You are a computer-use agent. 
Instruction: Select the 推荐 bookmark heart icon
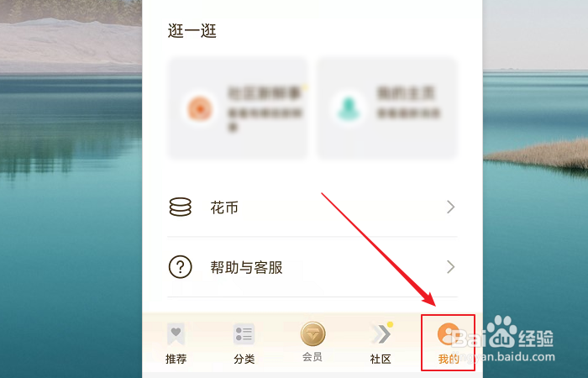pyautogui.click(x=176, y=333)
